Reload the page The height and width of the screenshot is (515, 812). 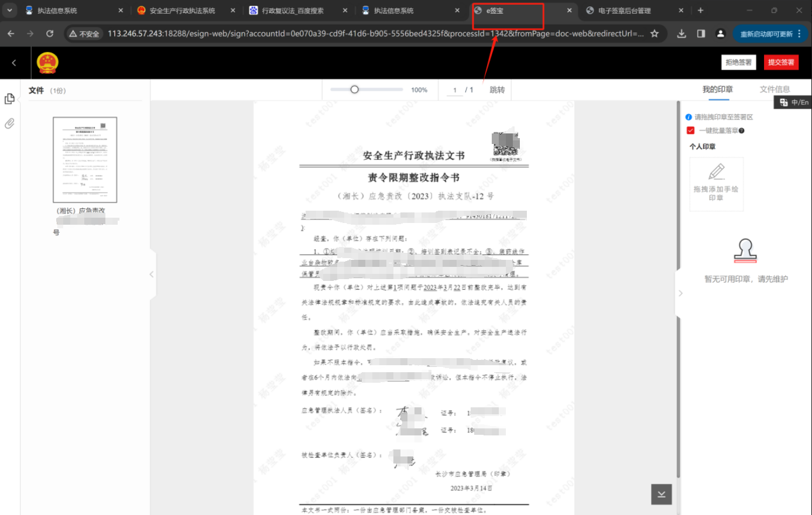50,34
